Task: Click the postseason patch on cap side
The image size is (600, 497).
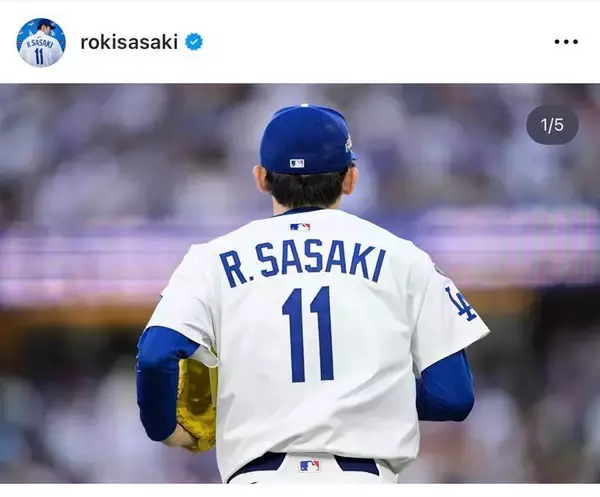Action: click(x=349, y=143)
